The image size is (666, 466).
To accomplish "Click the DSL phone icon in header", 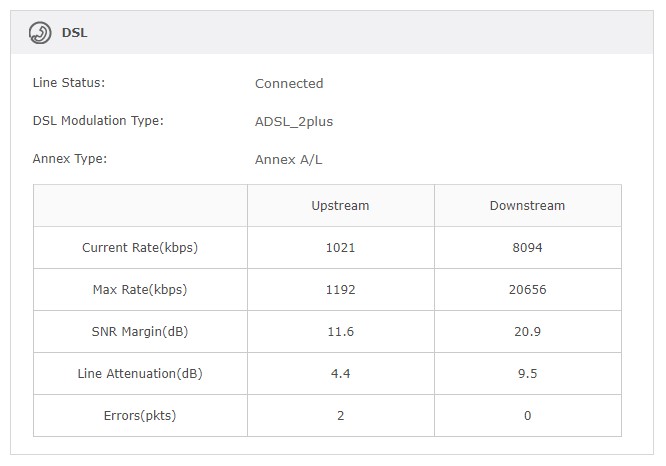I will coord(41,32).
